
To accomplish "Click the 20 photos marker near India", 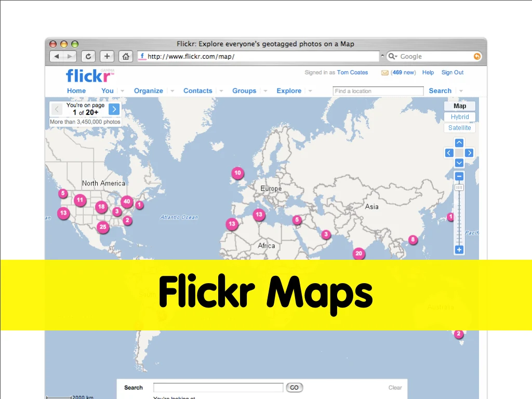I will (x=358, y=254).
